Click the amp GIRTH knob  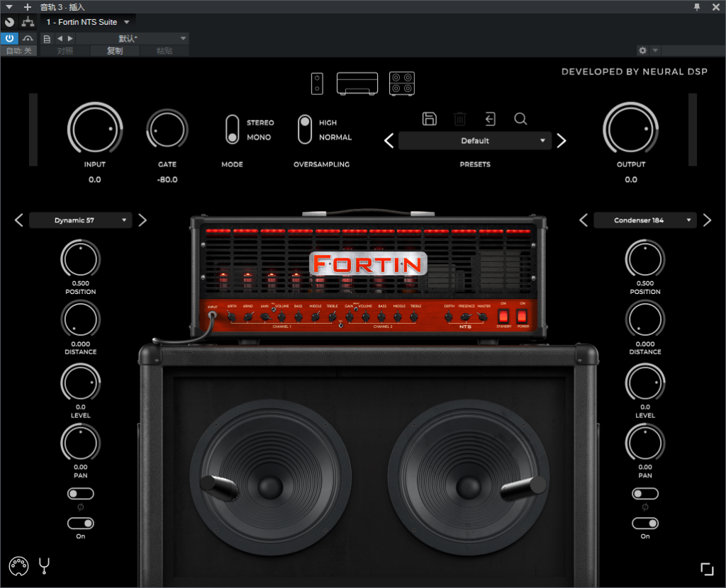pyautogui.click(x=232, y=317)
